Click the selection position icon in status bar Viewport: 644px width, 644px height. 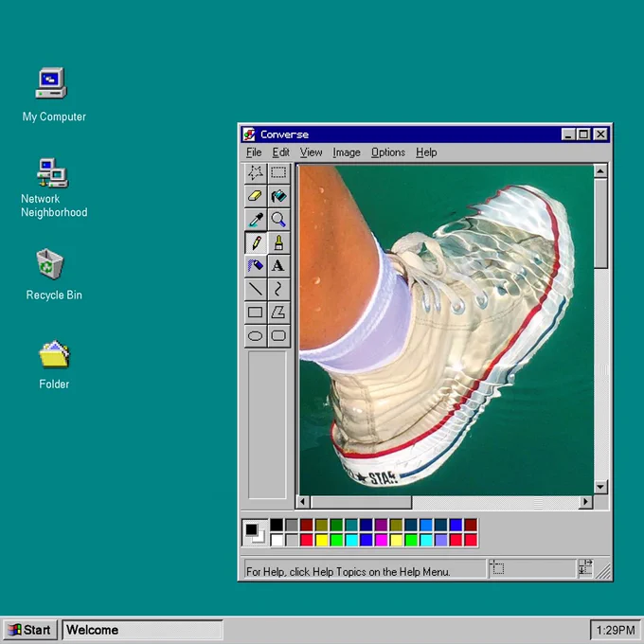(x=497, y=568)
